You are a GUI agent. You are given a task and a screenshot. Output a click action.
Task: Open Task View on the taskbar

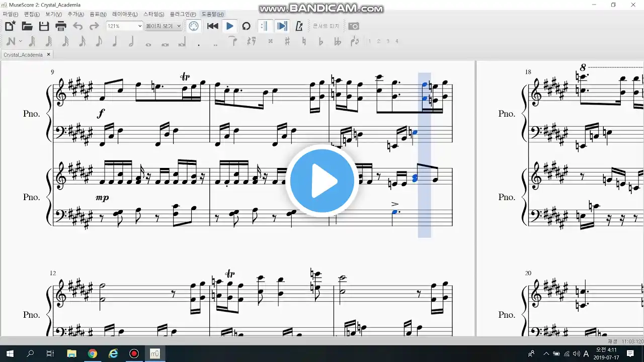(50, 353)
